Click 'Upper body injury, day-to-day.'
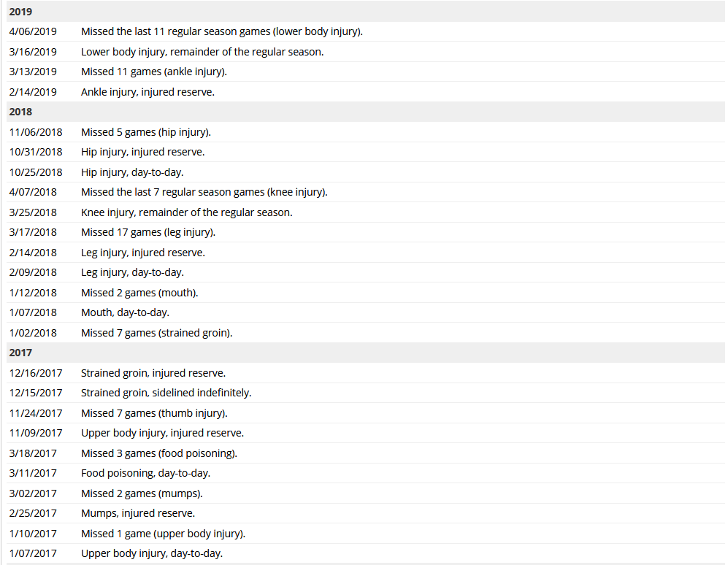Viewport: 728px width, 565px height. 152,554
